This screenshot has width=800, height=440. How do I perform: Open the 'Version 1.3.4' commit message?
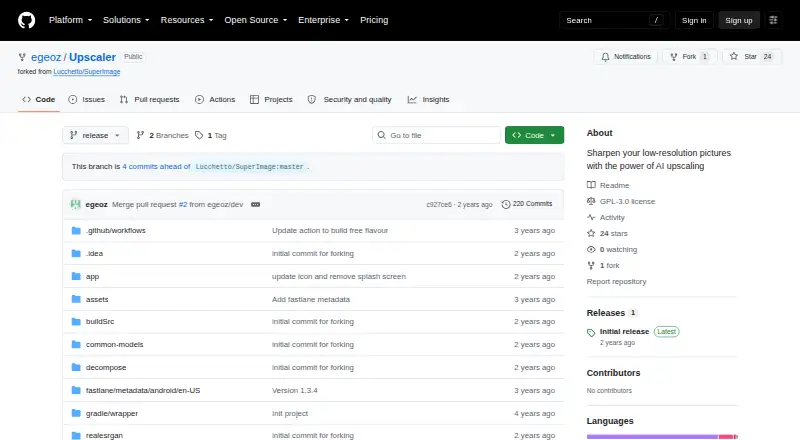(294, 390)
